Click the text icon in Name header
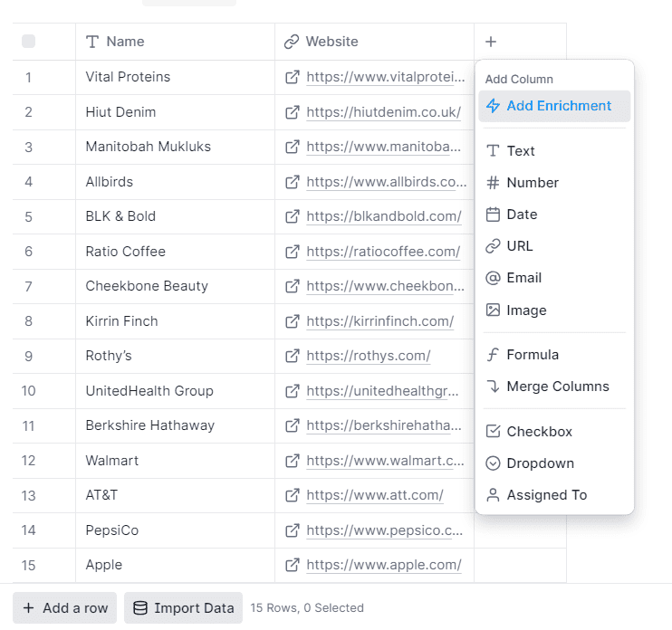 click(91, 42)
